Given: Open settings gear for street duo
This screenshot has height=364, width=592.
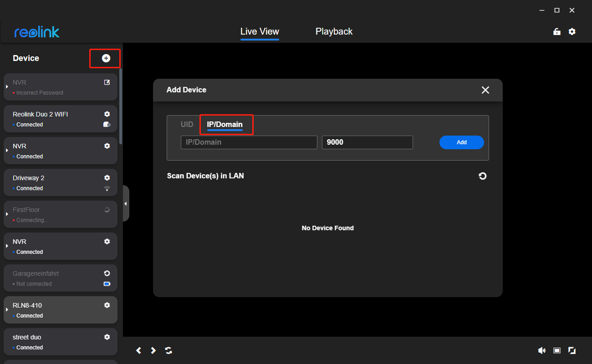Looking at the screenshot, I should (107, 337).
